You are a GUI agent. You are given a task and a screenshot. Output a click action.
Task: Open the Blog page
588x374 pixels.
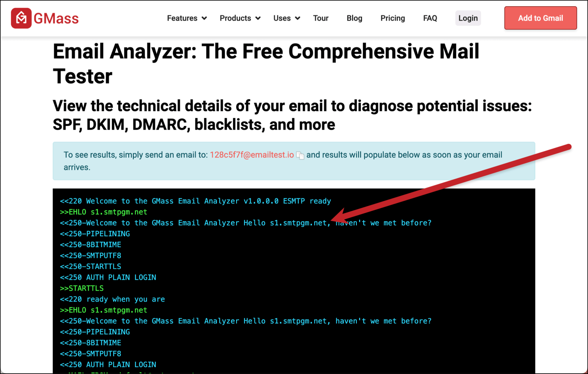[354, 18]
